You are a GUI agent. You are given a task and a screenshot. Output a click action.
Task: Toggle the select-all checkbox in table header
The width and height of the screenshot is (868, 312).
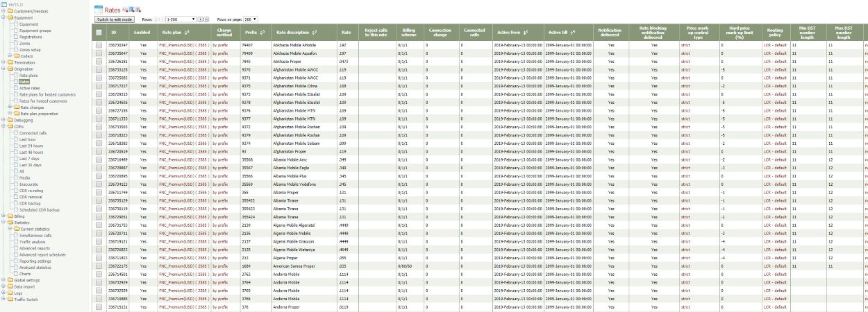tap(99, 33)
